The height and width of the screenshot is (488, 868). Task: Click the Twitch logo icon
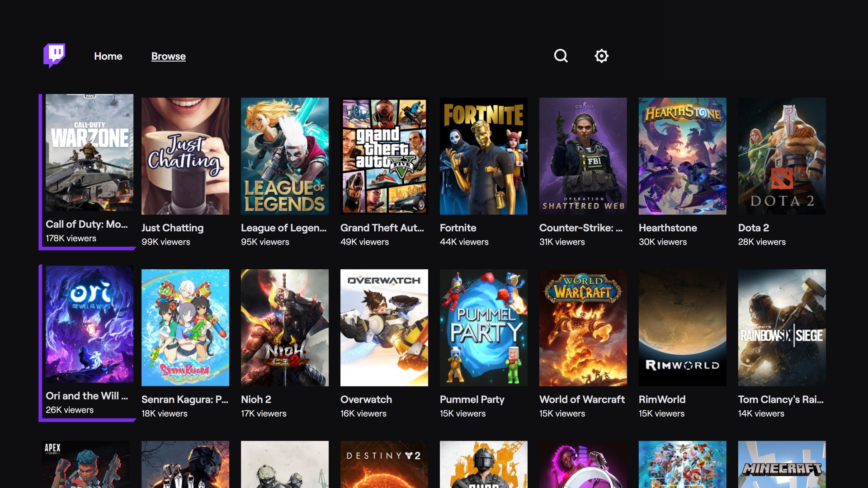[54, 55]
